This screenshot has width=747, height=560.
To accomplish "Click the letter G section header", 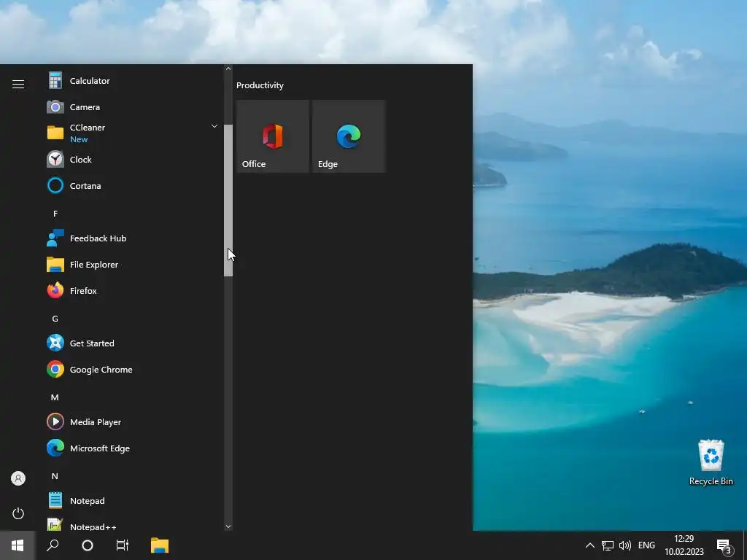I will (55, 319).
